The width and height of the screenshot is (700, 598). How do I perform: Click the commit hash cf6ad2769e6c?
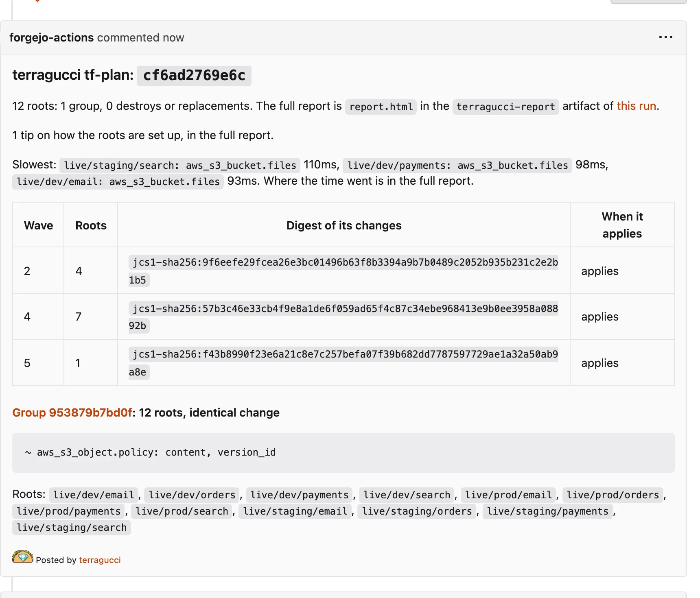tap(194, 76)
